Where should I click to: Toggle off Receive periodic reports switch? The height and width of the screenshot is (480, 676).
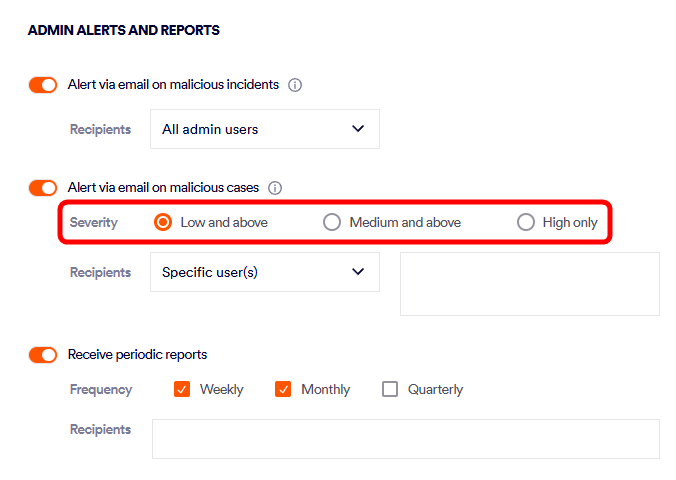pyautogui.click(x=43, y=355)
